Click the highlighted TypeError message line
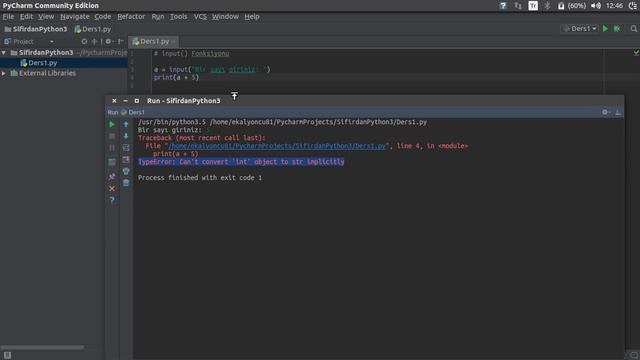Image resolution: width=640 pixels, height=360 pixels. click(241, 162)
